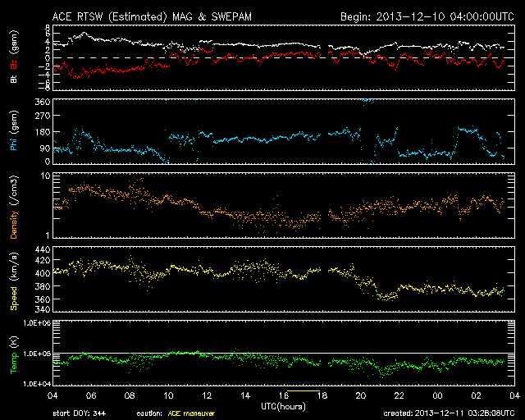This screenshot has height=420, width=525.
Task: Click the orange 'Density (/cm3)' axis label
Action: click(x=13, y=207)
